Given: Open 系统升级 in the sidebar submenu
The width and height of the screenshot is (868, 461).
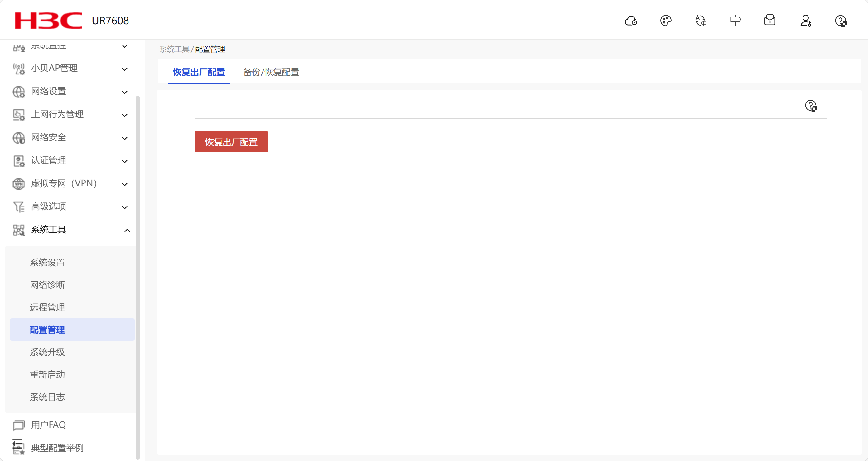Looking at the screenshot, I should (x=47, y=352).
